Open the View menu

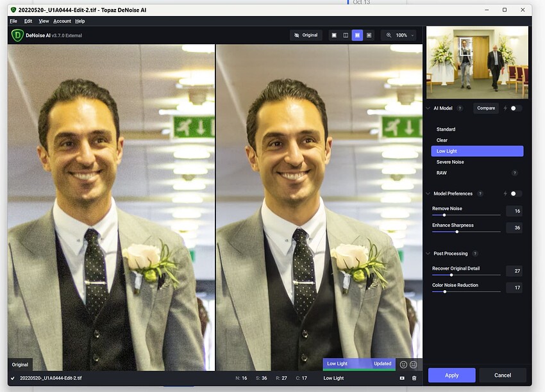coord(44,21)
